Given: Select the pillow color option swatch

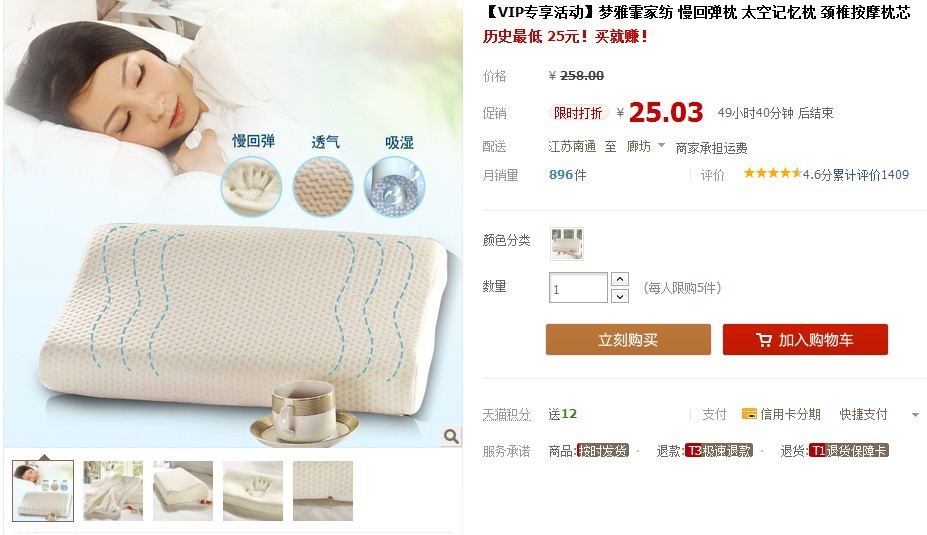Looking at the screenshot, I should 566,244.
